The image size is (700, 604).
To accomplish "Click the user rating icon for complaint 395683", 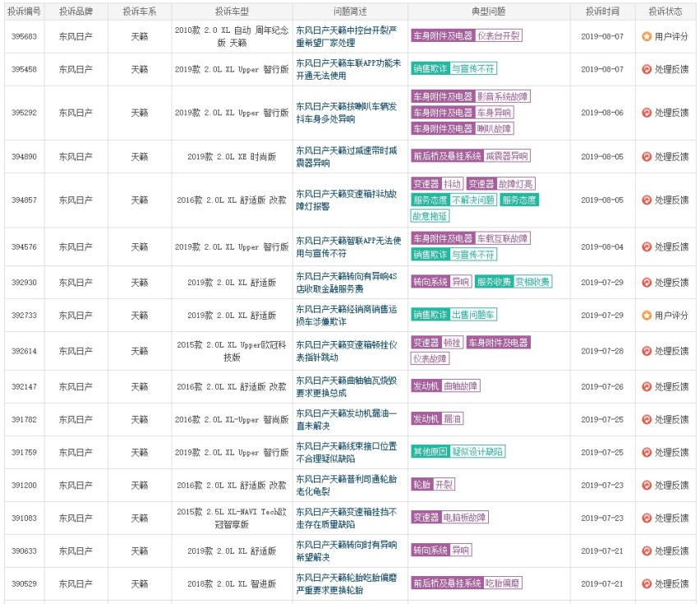I will (x=647, y=37).
